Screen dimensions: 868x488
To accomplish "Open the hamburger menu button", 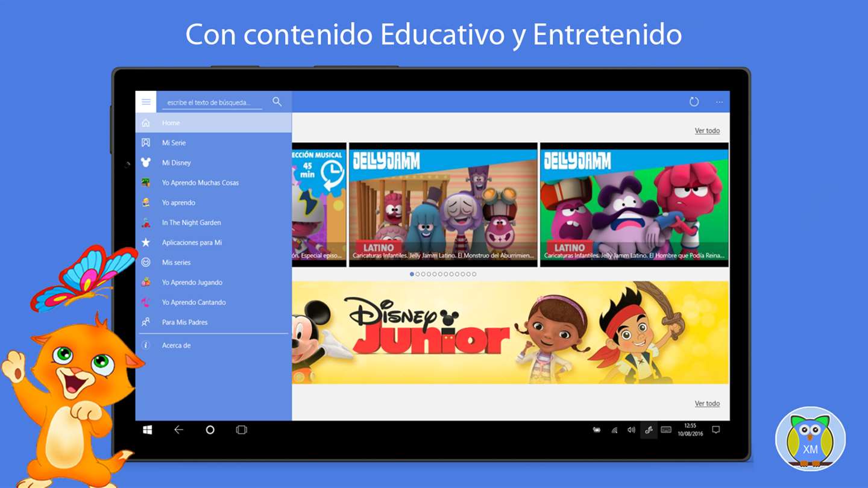I will point(146,102).
